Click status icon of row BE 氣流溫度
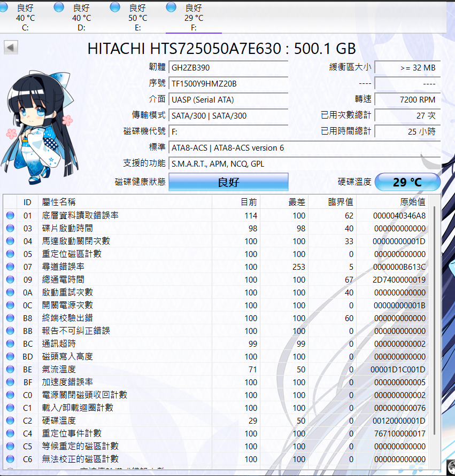Screen dimensions: 455x476 click(x=10, y=369)
